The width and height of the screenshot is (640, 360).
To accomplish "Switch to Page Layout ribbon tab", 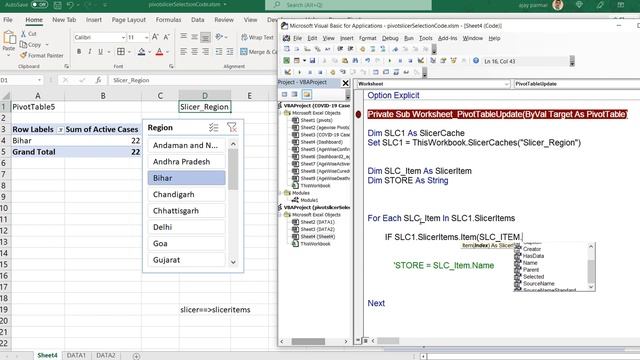I will [x=129, y=20].
